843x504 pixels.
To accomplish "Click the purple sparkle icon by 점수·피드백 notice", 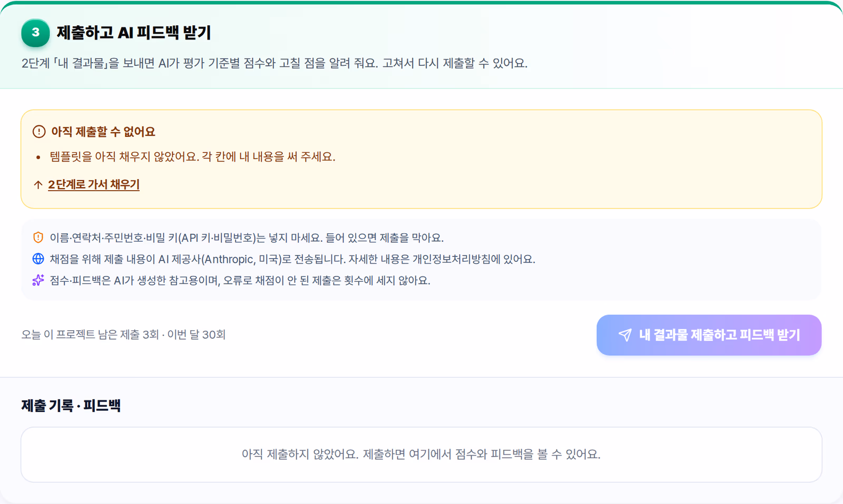I will 38,280.
